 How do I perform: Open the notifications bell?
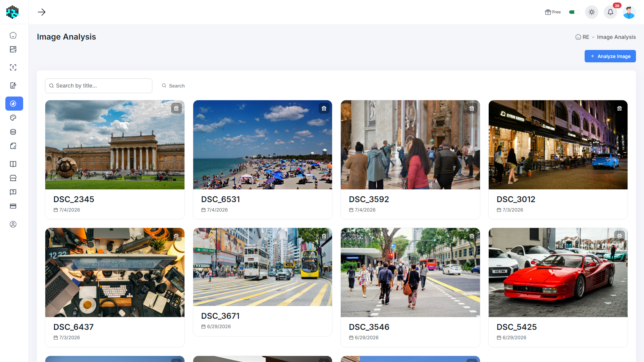pos(610,12)
